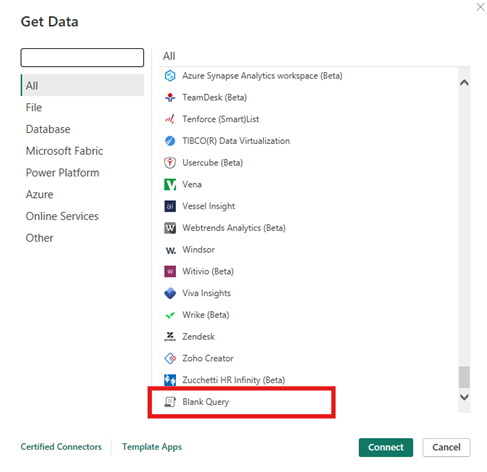Click the TIBCO(R) Data Virtualization icon
The height and width of the screenshot is (472, 487).
[x=170, y=141]
